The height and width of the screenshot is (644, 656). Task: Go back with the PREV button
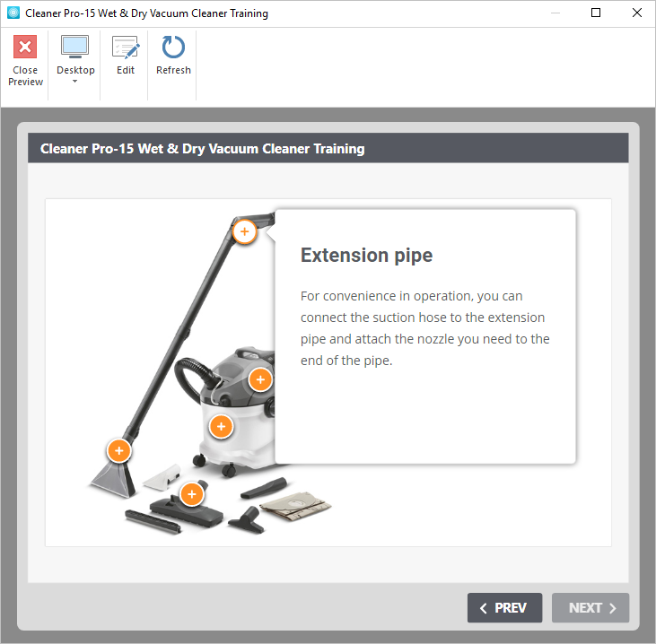(x=504, y=607)
